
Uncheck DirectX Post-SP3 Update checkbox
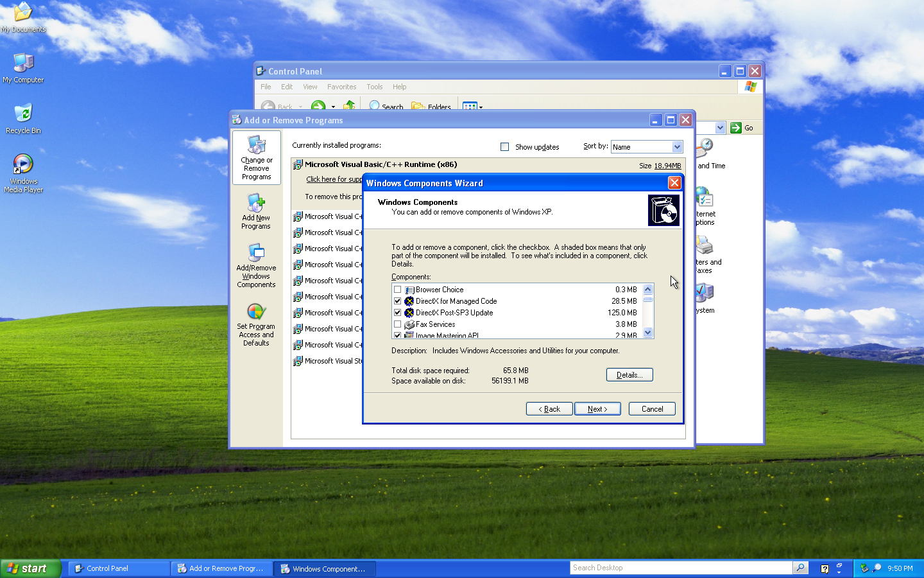tap(398, 313)
